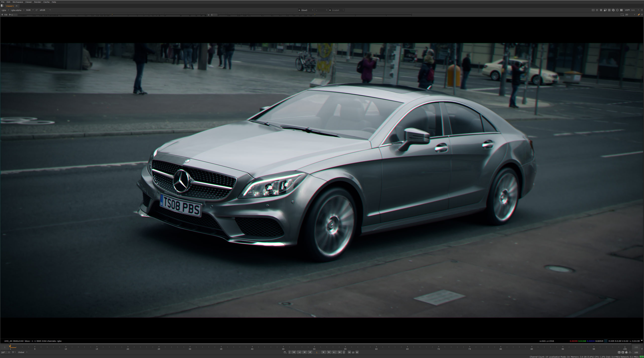Click the pane layout icon left of Viewer1

point(2,6)
